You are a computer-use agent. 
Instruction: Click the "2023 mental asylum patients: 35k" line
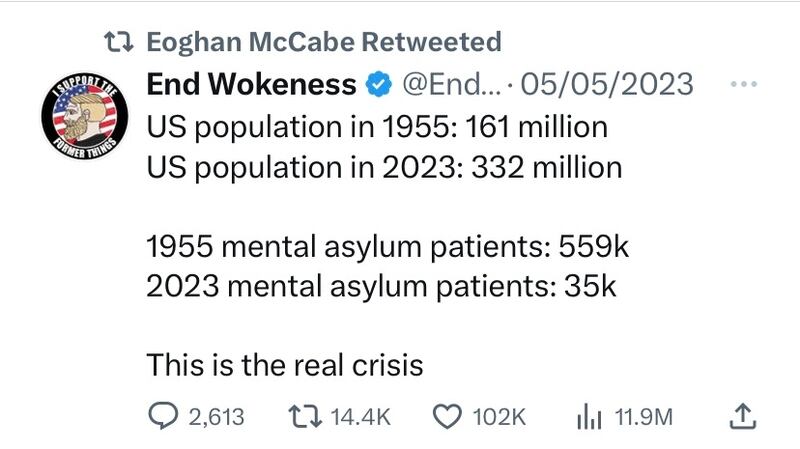click(382, 285)
